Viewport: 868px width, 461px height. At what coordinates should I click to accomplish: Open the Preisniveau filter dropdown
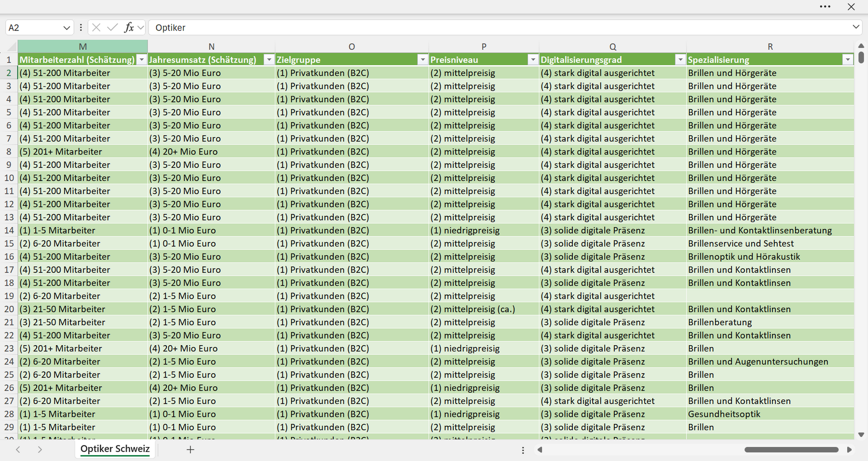coord(533,60)
